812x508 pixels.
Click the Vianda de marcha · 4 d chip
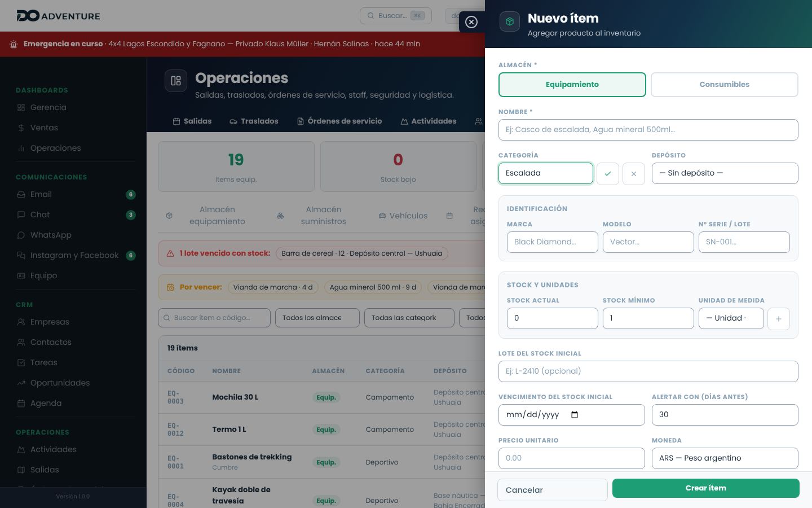273,287
